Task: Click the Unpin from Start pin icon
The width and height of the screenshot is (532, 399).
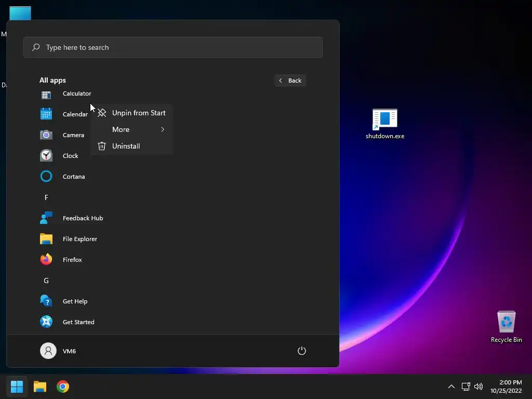Action: 102,113
